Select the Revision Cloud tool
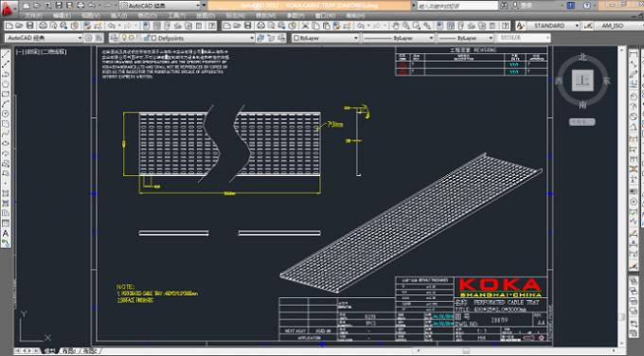The image size is (644, 356). [x=6, y=124]
